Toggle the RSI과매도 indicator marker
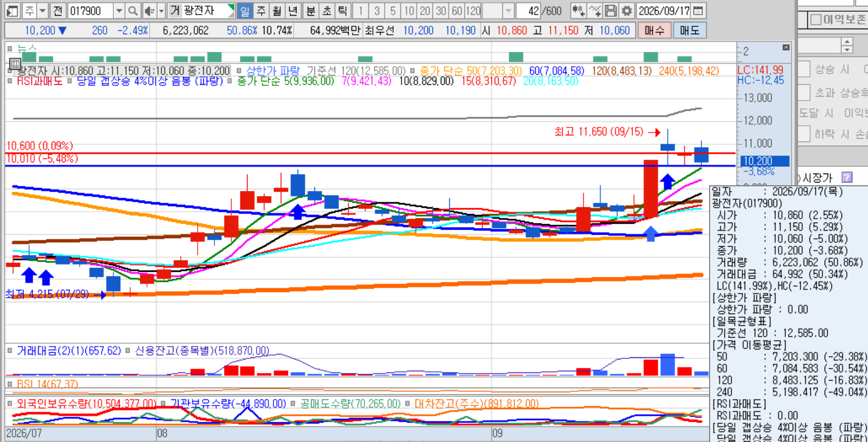The height and width of the screenshot is (442, 868). pos(10,81)
